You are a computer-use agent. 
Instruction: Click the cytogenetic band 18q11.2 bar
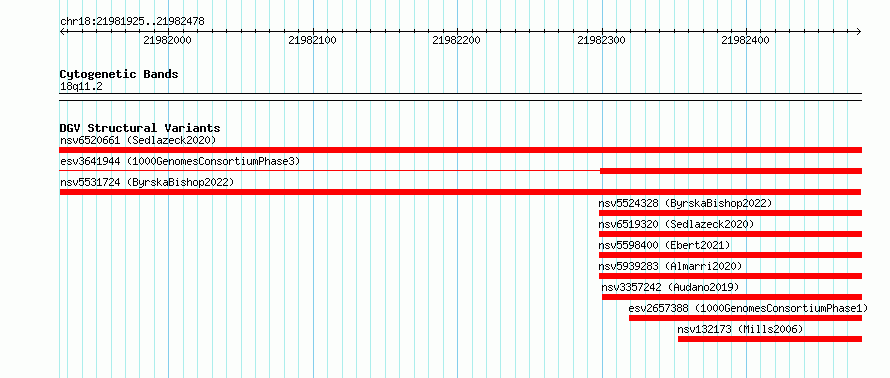pos(460,97)
